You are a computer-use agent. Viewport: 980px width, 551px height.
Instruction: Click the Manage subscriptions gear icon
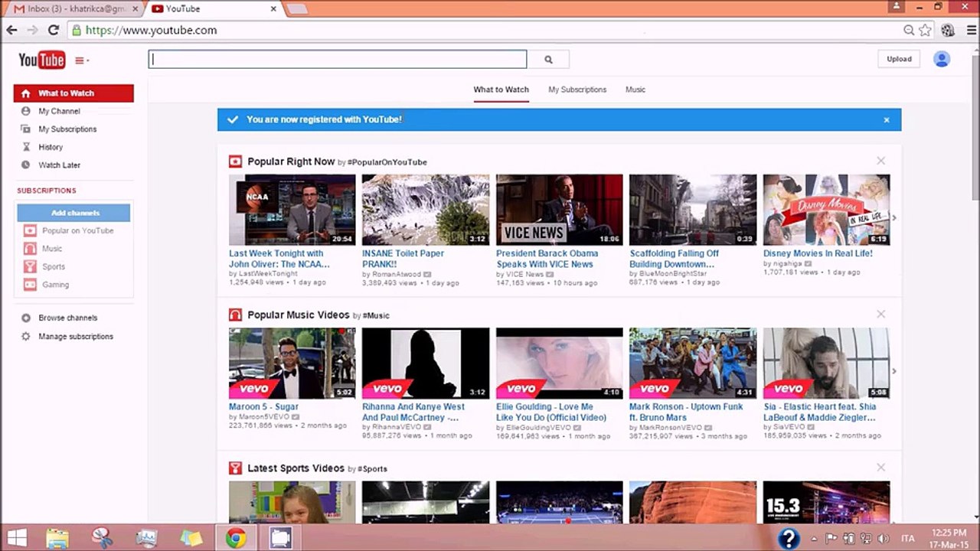26,337
